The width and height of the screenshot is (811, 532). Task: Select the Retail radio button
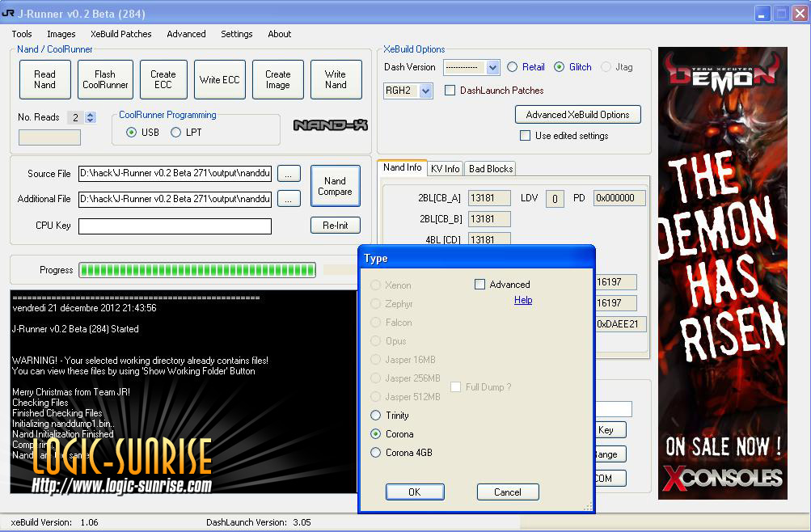[512, 66]
